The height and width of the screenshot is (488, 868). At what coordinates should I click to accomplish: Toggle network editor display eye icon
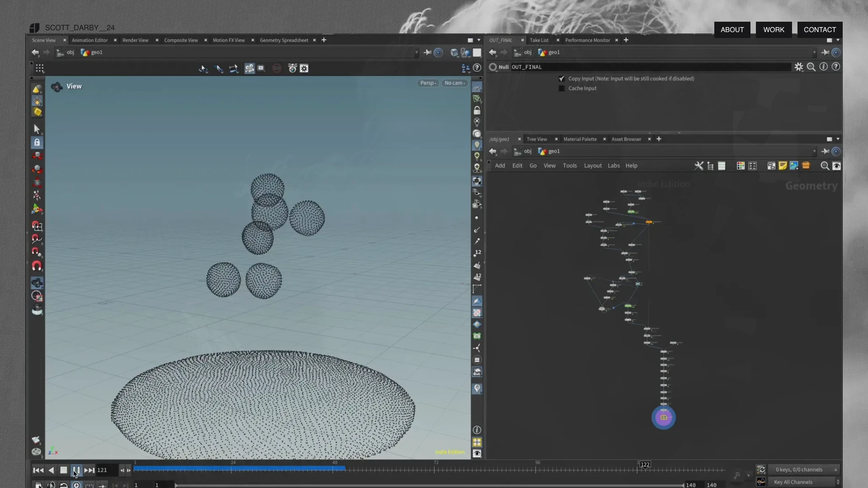836,166
